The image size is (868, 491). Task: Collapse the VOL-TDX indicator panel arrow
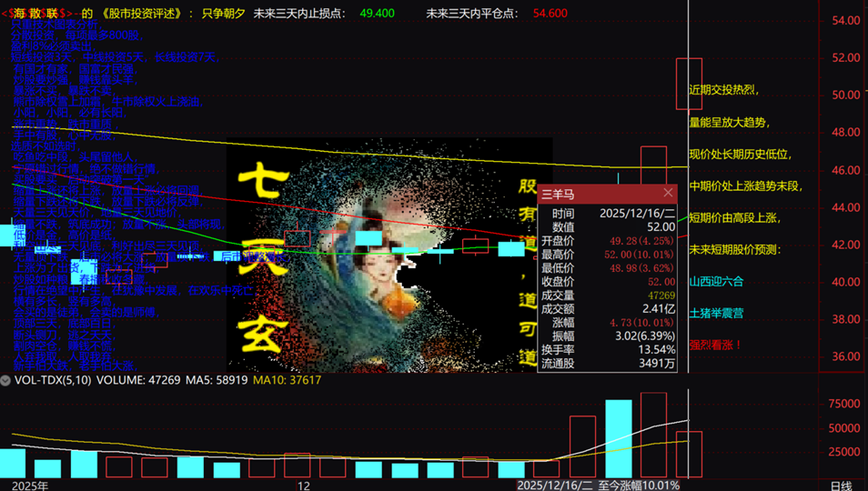click(5, 380)
